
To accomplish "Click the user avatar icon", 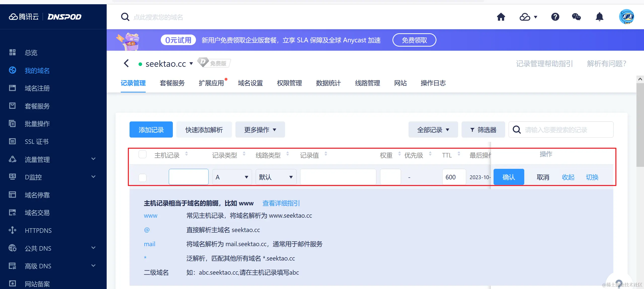I will pyautogui.click(x=626, y=17).
